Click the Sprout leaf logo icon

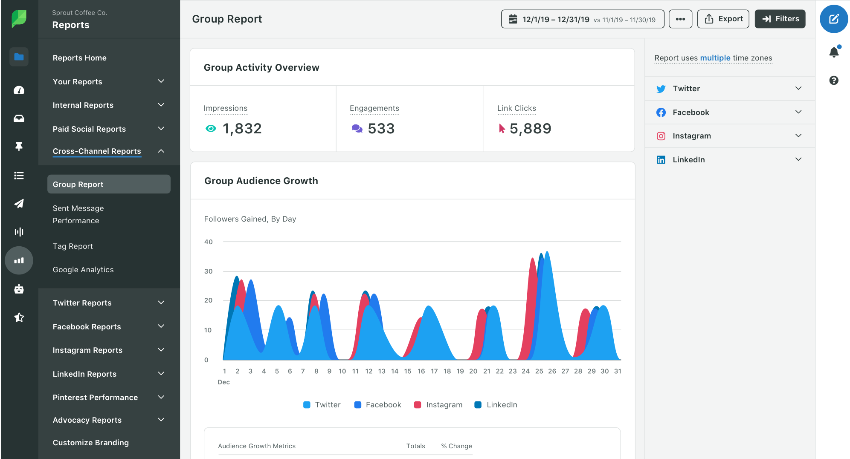(x=18, y=19)
